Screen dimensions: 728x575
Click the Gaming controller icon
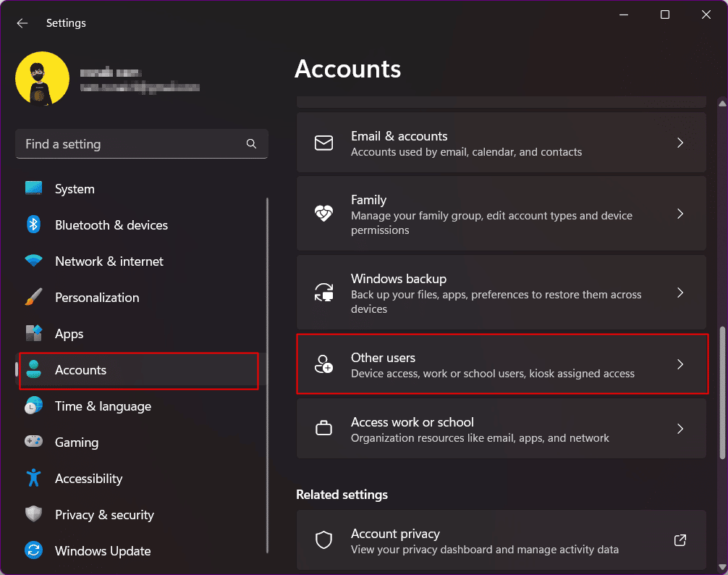33,441
